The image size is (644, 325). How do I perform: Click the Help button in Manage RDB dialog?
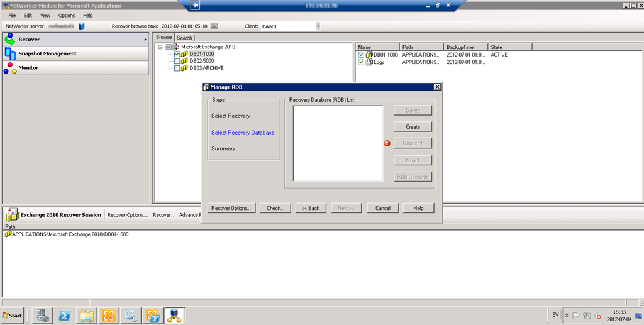[x=418, y=208]
